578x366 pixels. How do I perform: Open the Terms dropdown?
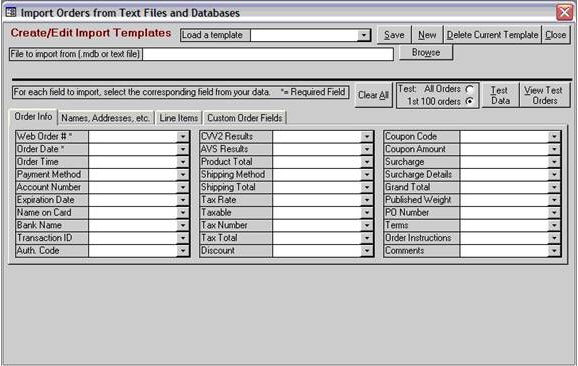coord(554,225)
